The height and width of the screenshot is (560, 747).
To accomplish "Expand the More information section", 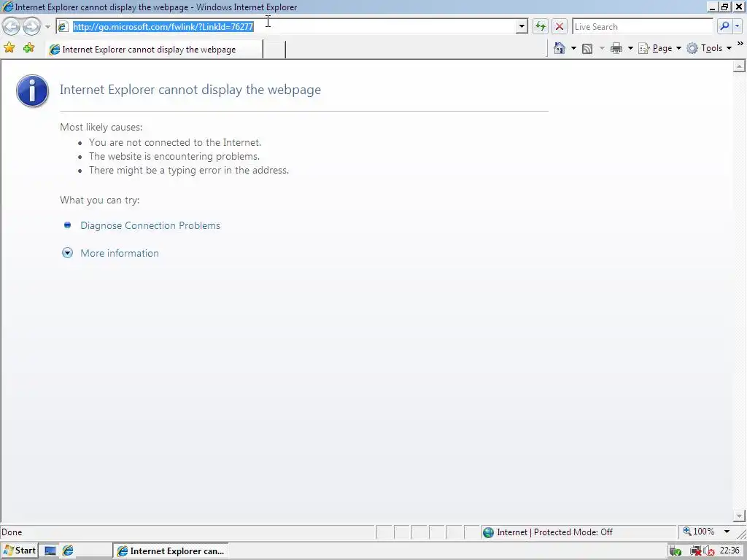I will click(119, 253).
